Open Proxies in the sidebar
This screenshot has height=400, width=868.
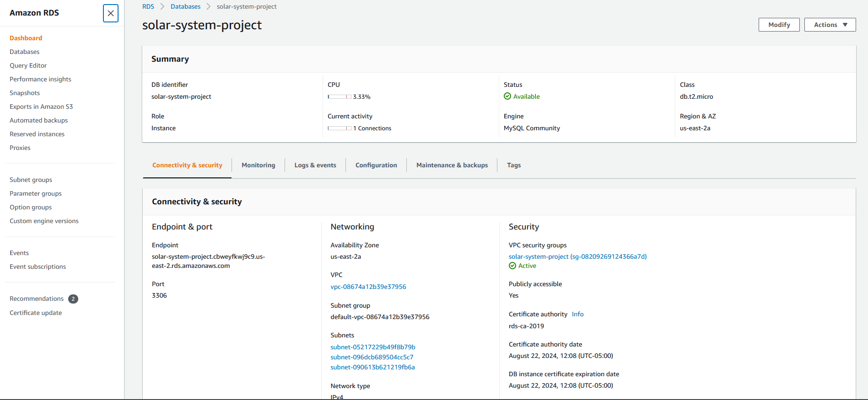[x=20, y=148]
